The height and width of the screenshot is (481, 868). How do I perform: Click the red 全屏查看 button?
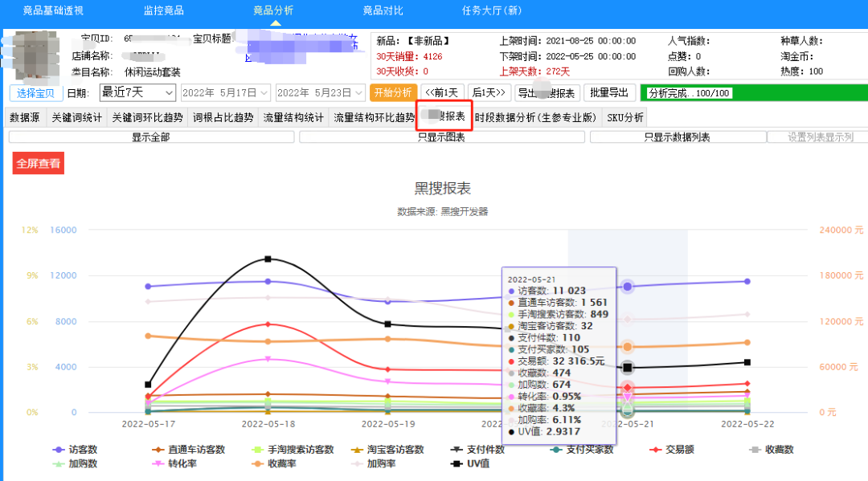pos(39,163)
